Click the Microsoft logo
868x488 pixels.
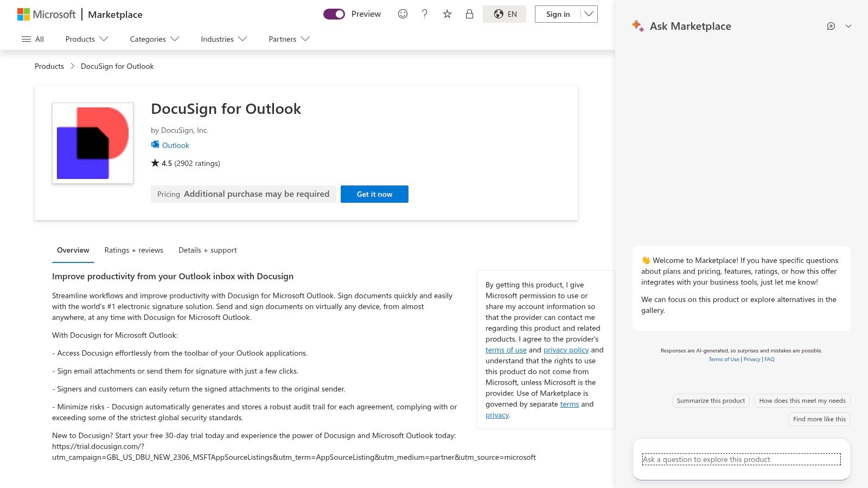point(47,14)
